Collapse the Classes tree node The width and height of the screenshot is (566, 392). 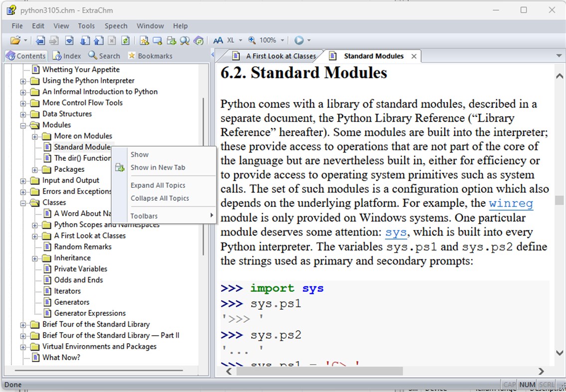(x=23, y=203)
